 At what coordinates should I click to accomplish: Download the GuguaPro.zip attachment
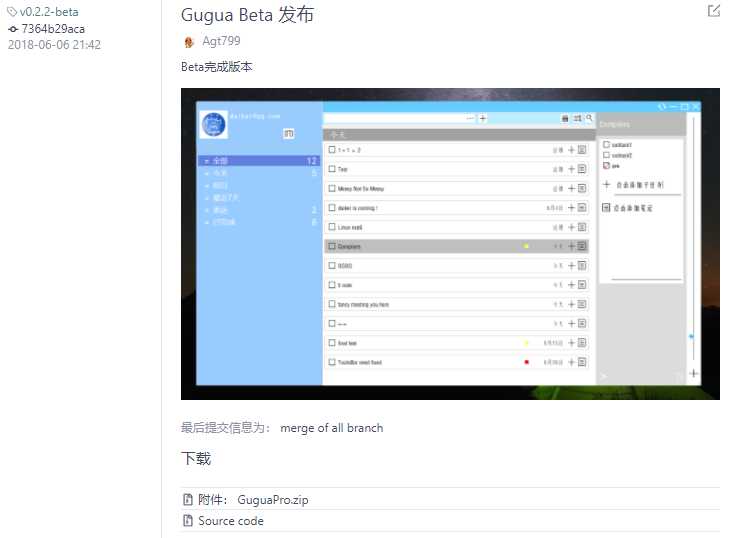pos(273,500)
